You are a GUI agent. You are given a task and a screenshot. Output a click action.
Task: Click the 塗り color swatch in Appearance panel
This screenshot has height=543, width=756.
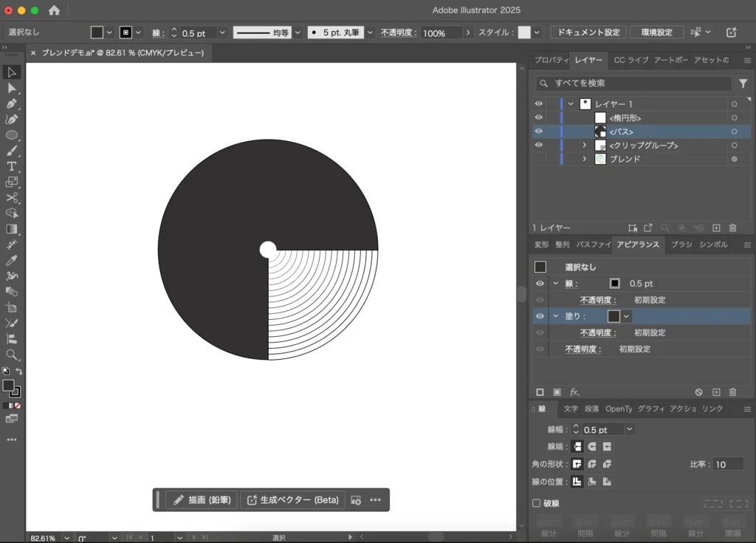(x=615, y=316)
